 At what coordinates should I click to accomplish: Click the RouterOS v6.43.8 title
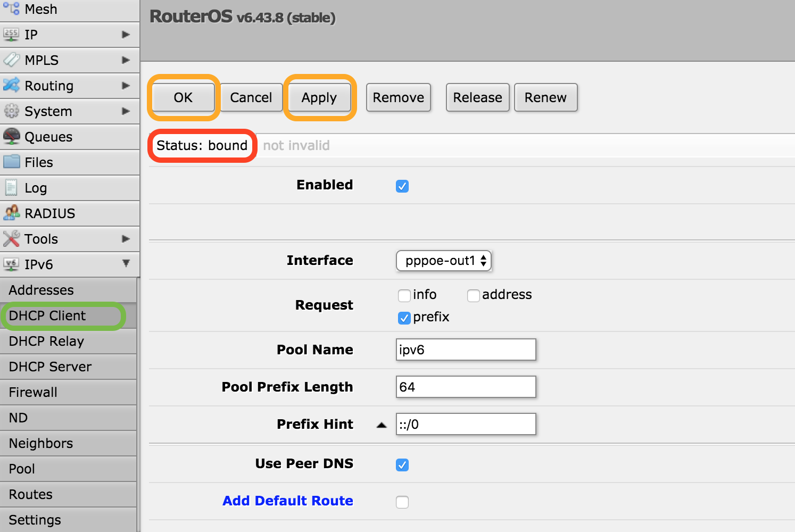(x=243, y=17)
